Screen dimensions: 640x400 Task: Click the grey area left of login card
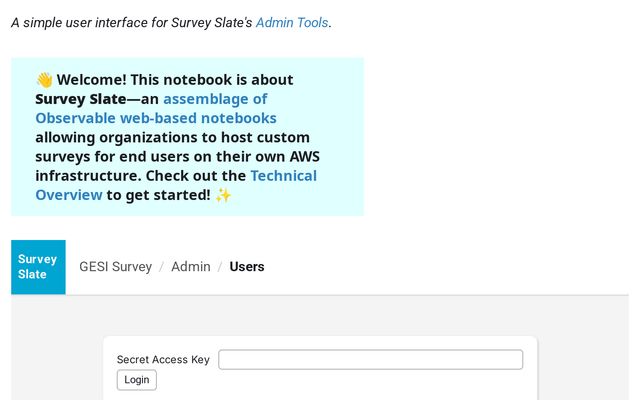tap(55, 350)
